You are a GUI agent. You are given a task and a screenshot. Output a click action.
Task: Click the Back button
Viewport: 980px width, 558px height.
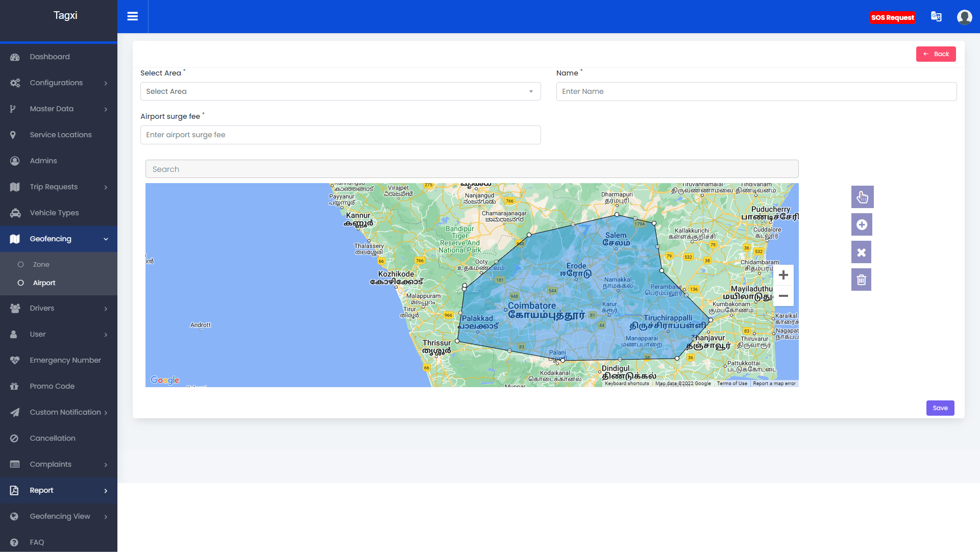(936, 54)
